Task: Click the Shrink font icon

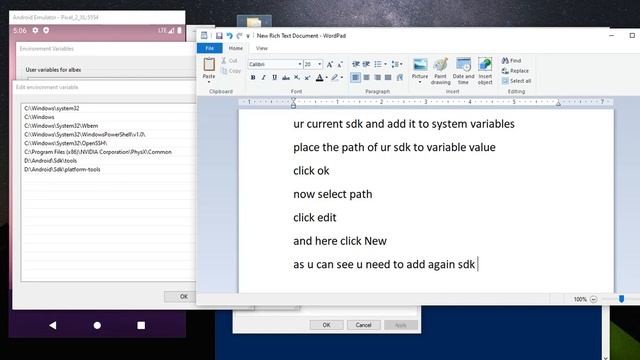Action: pyautogui.click(x=340, y=64)
